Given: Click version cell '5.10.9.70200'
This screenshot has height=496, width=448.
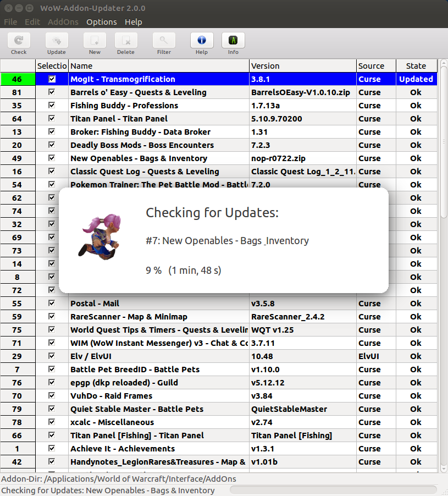Looking at the screenshot, I should pos(303,119).
